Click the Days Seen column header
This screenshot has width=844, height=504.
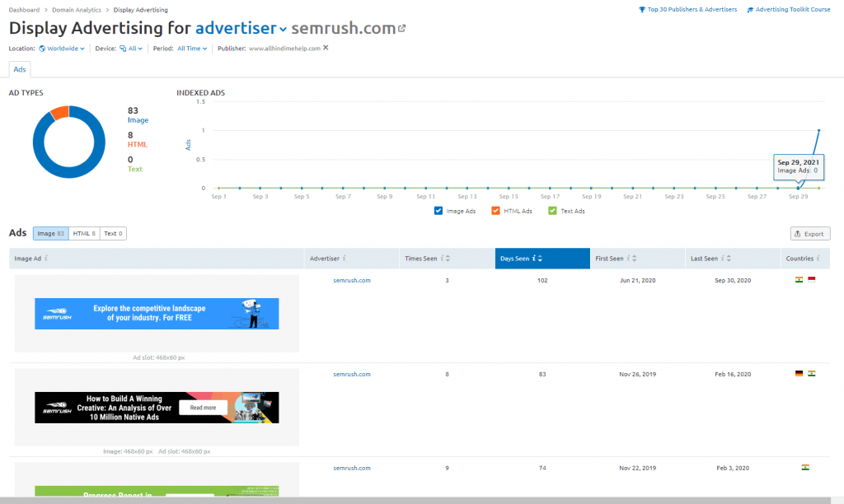point(542,259)
